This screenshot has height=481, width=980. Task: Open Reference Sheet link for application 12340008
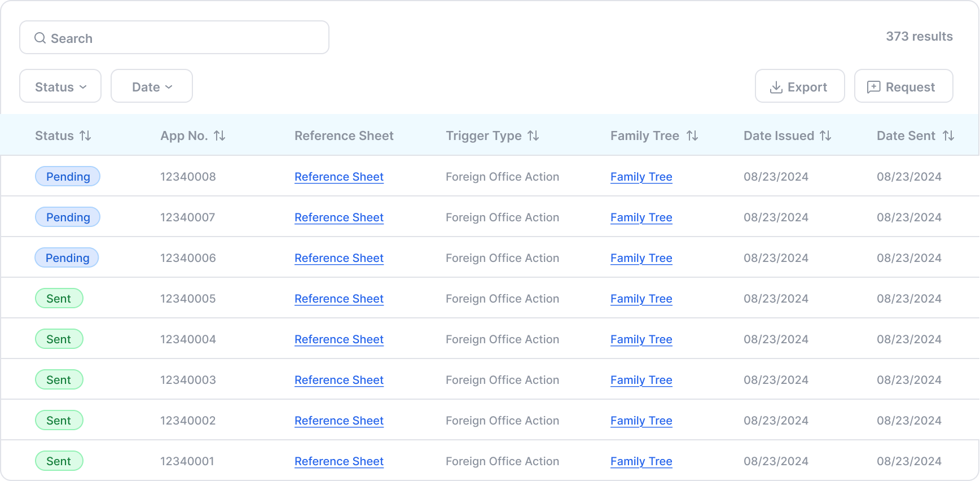[339, 177]
